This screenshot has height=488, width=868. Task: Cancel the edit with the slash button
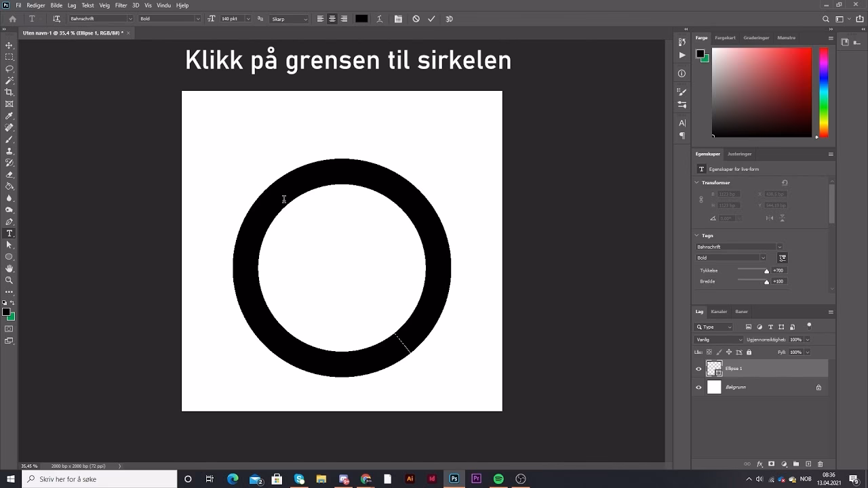(x=416, y=18)
